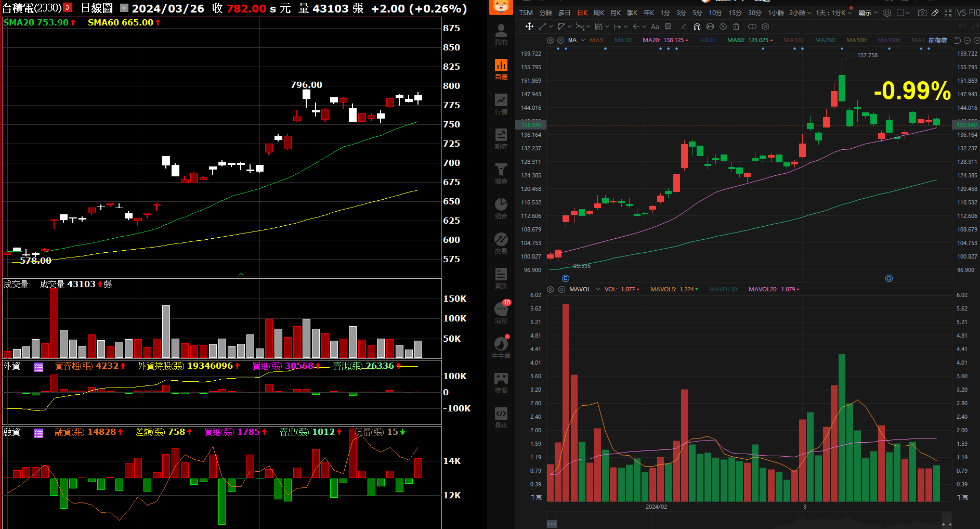
Task: Open drawing toolbar settings gear
Action: click(765, 27)
